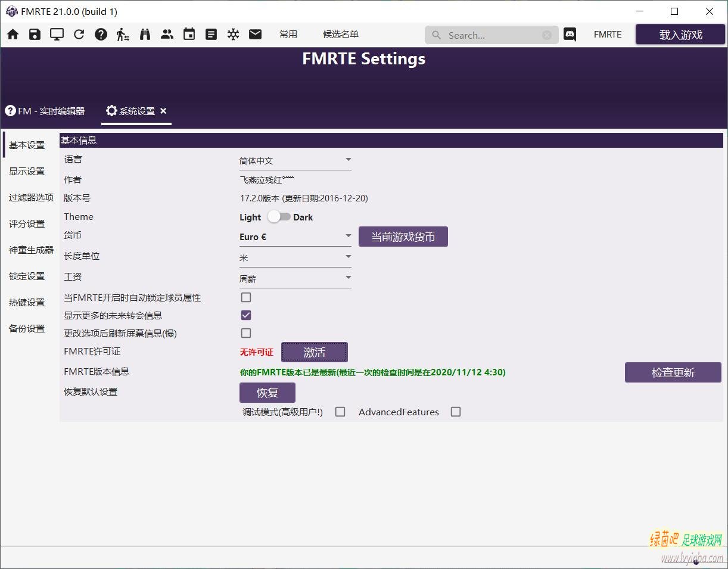Toggle the Light/Dark theme switch
This screenshot has height=569, width=728.
(278, 217)
